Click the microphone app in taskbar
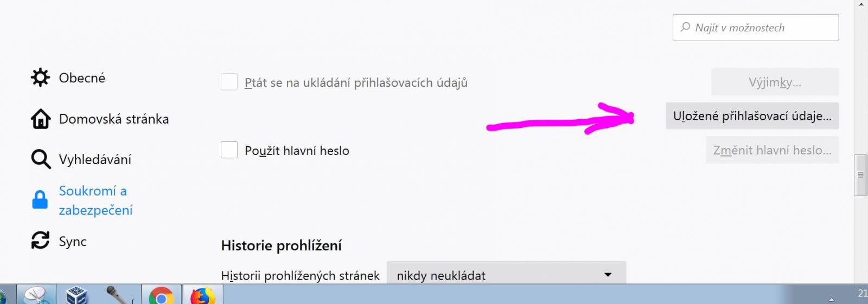Screen dimensions: 868x304 [118, 296]
